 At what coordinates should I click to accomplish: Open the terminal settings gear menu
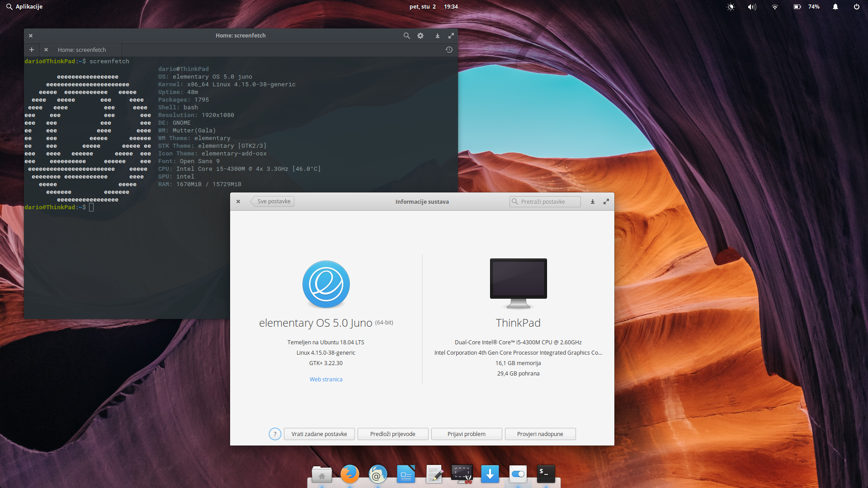pos(420,36)
